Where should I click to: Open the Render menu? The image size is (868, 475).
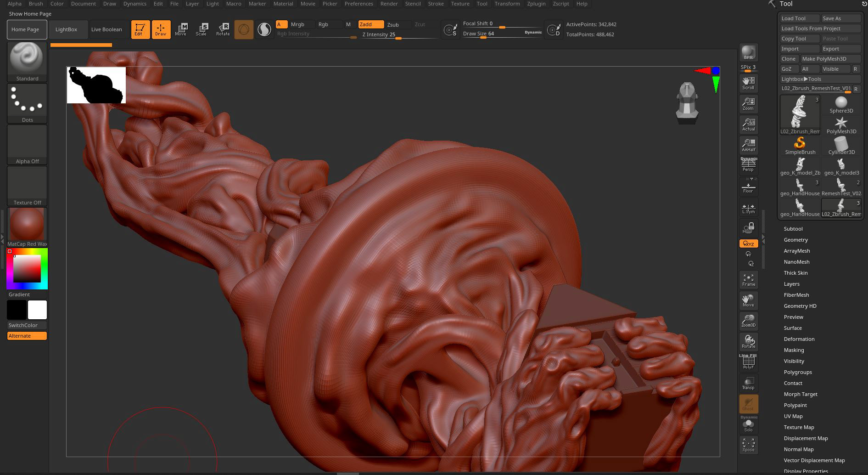389,4
